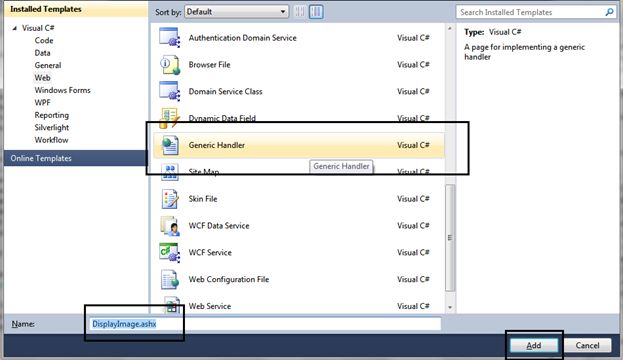The width and height of the screenshot is (623, 360).
Task: Switch to small icons view
Action: (x=300, y=12)
